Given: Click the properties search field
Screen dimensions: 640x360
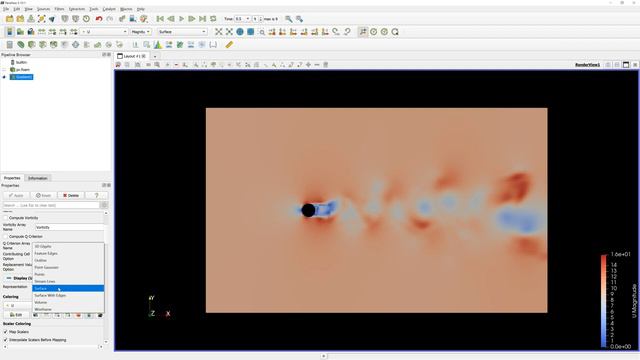Looking at the screenshot, I should (x=51, y=205).
